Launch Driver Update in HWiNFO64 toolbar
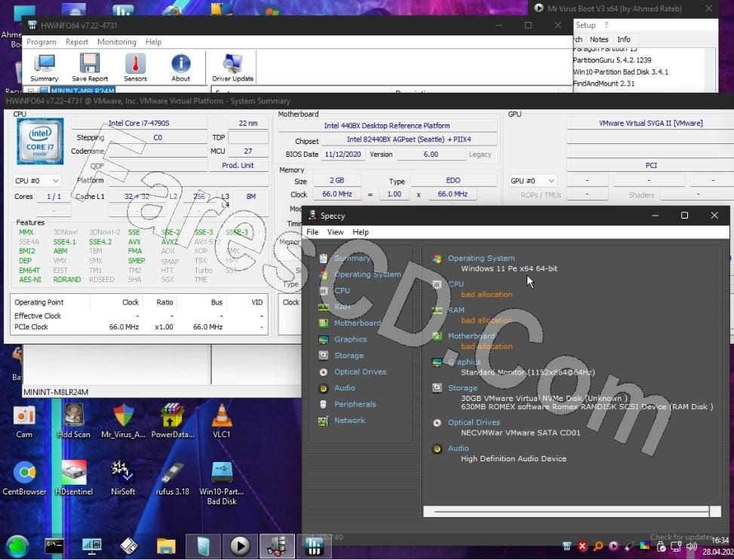Image resolution: width=734 pixels, height=560 pixels. (232, 68)
